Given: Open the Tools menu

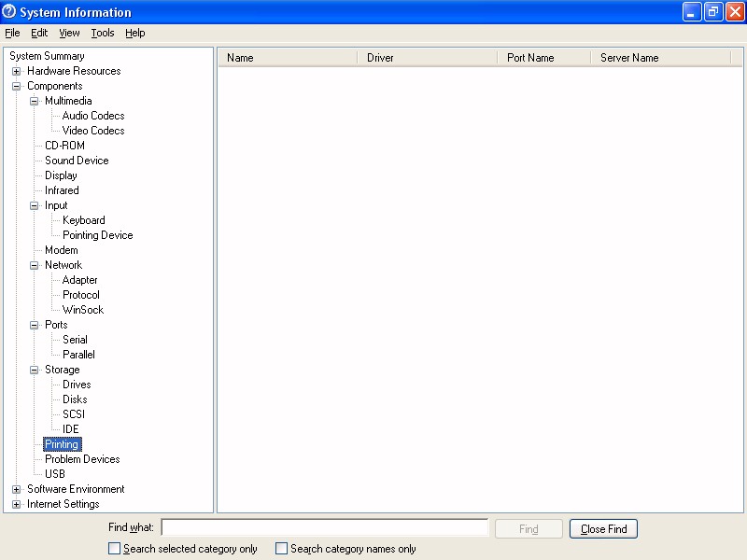Looking at the screenshot, I should click(103, 33).
